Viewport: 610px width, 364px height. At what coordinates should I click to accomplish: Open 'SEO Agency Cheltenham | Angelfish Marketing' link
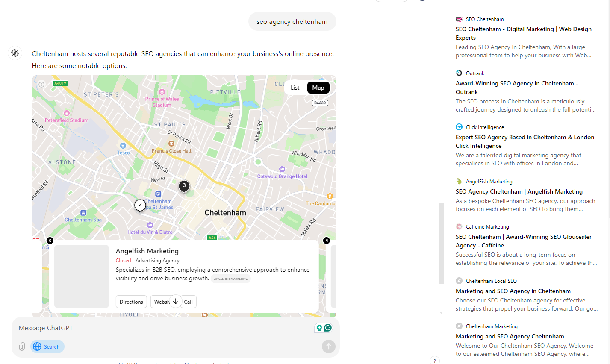pyautogui.click(x=519, y=191)
